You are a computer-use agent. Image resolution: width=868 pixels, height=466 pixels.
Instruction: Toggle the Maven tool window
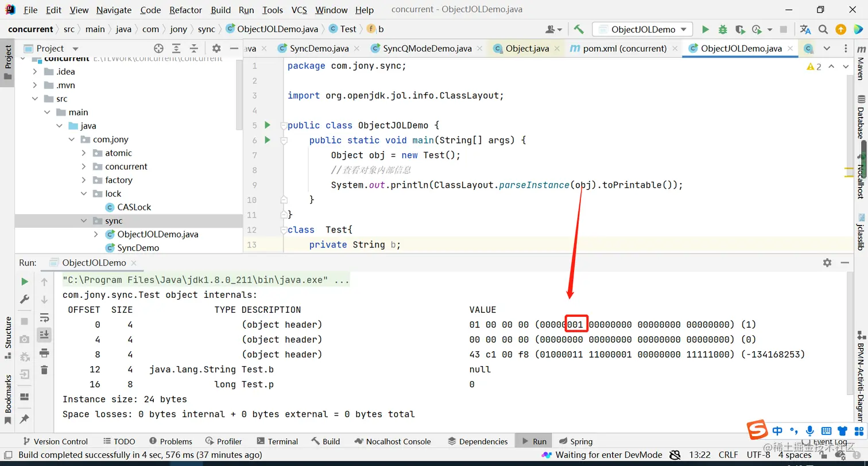[x=861, y=63]
